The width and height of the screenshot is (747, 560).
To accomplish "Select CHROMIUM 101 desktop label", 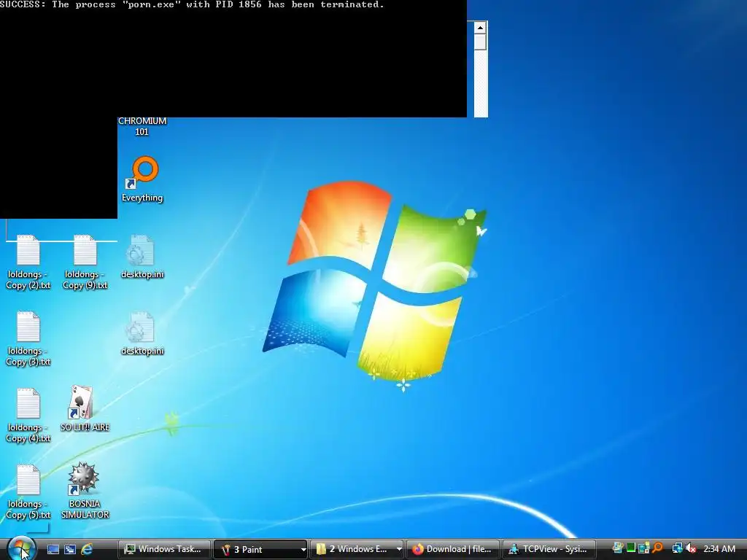I will [x=142, y=127].
